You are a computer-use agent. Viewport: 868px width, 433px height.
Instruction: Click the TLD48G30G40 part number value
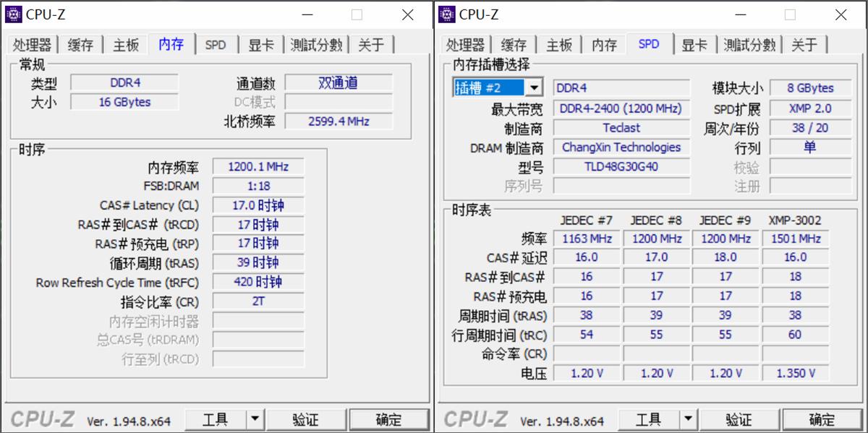click(x=621, y=167)
